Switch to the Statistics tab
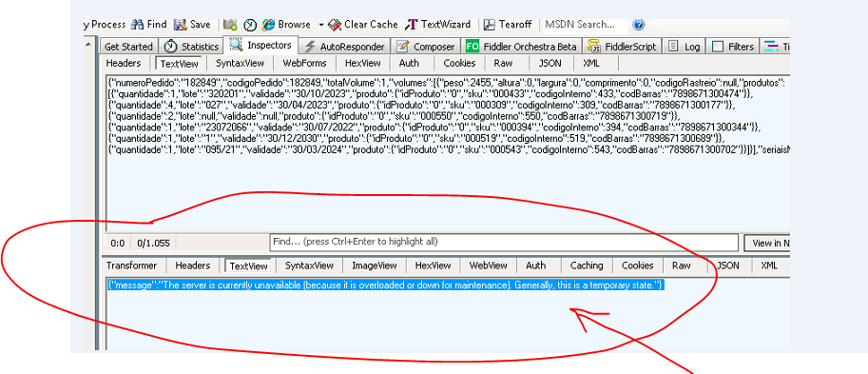Image resolution: width=868 pixels, height=374 pixels. pos(191,47)
